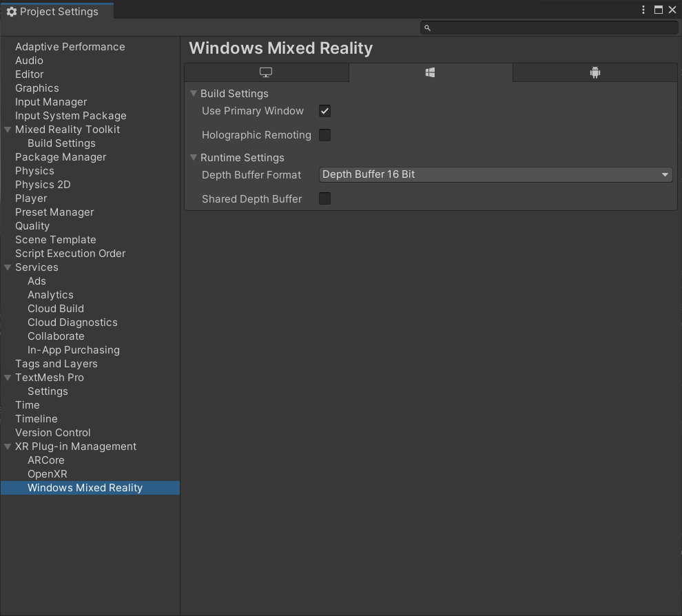Select ARCore under XR Plug-in Management
The height and width of the screenshot is (616, 682).
(x=46, y=460)
